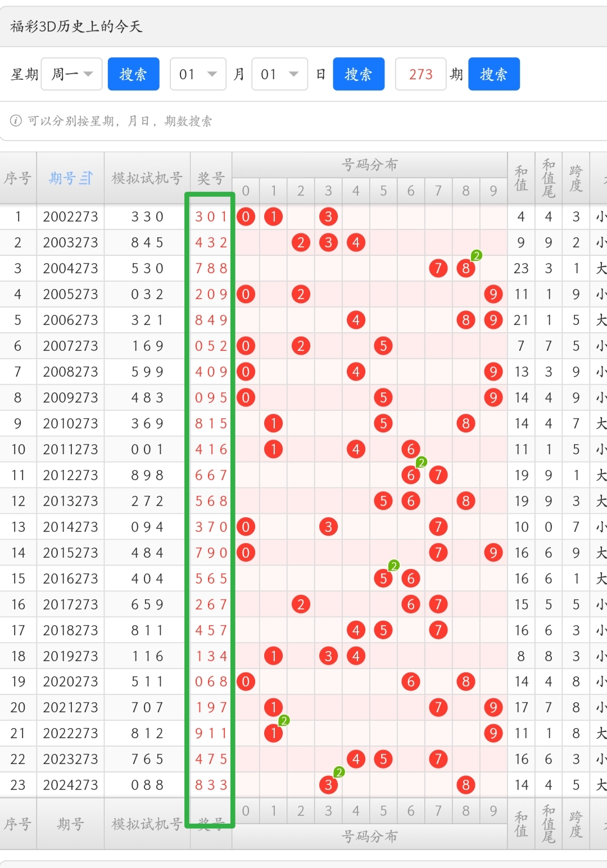Viewport: 607px width, 868px height.
Task: Click red ball 7 in row 2021273
Action: click(438, 707)
